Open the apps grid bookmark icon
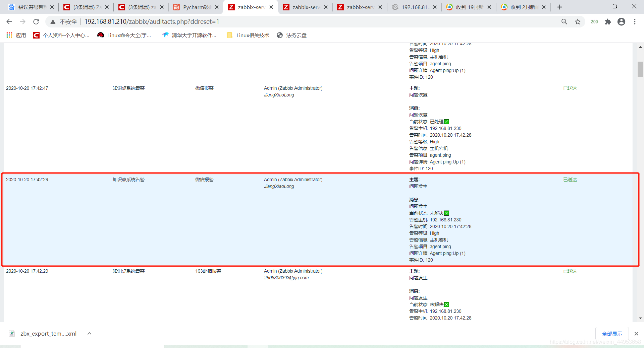Screen dimensions: 644x348 click(9, 35)
